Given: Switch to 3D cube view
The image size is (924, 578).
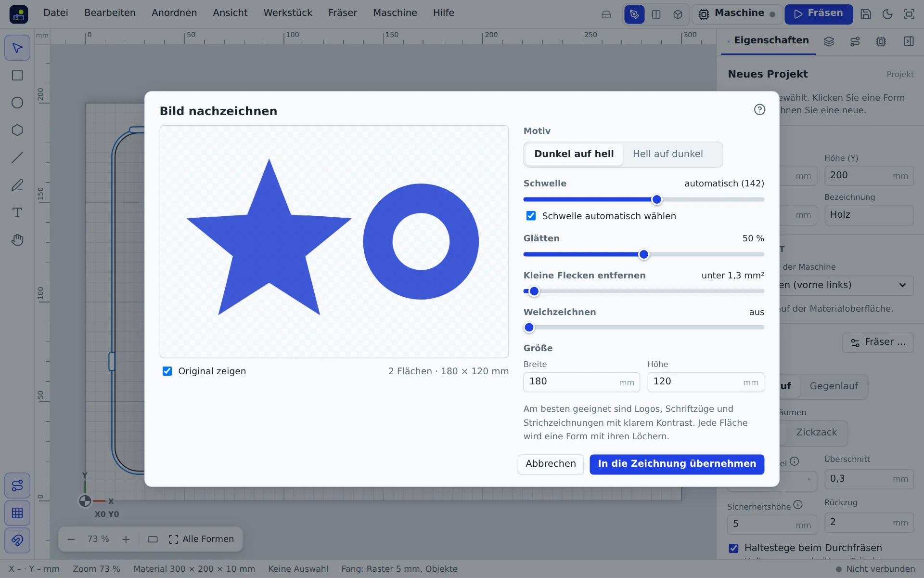Looking at the screenshot, I should point(678,14).
